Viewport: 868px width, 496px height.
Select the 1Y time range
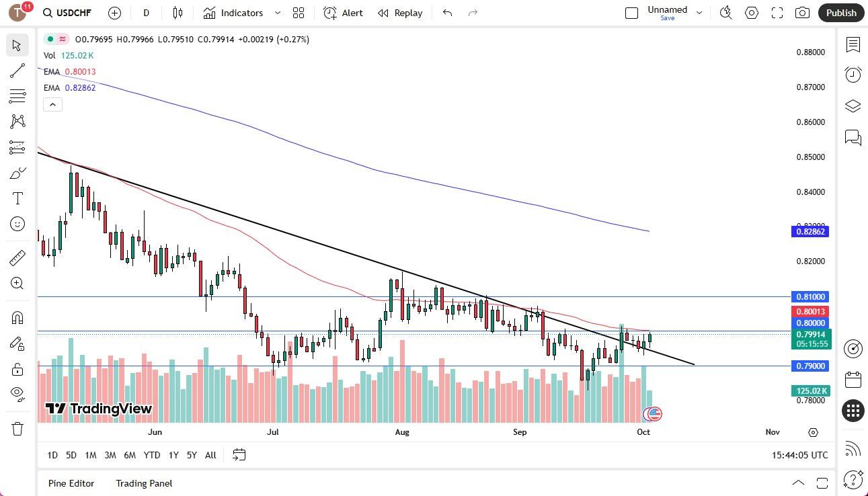(x=173, y=455)
